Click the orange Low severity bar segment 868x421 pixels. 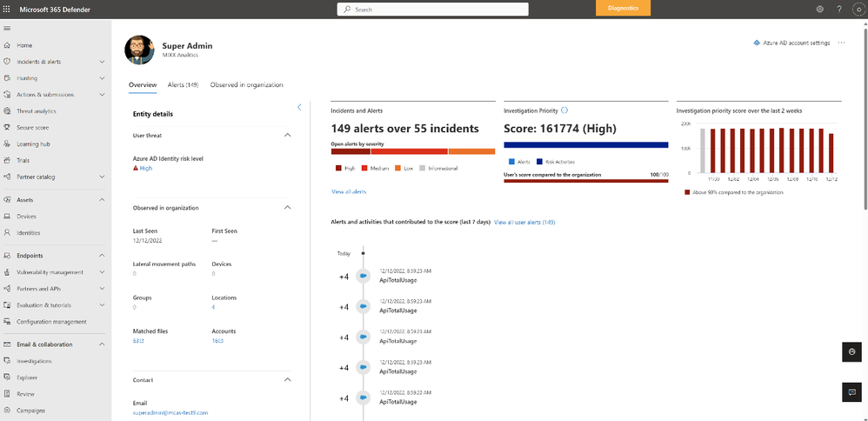(471, 151)
